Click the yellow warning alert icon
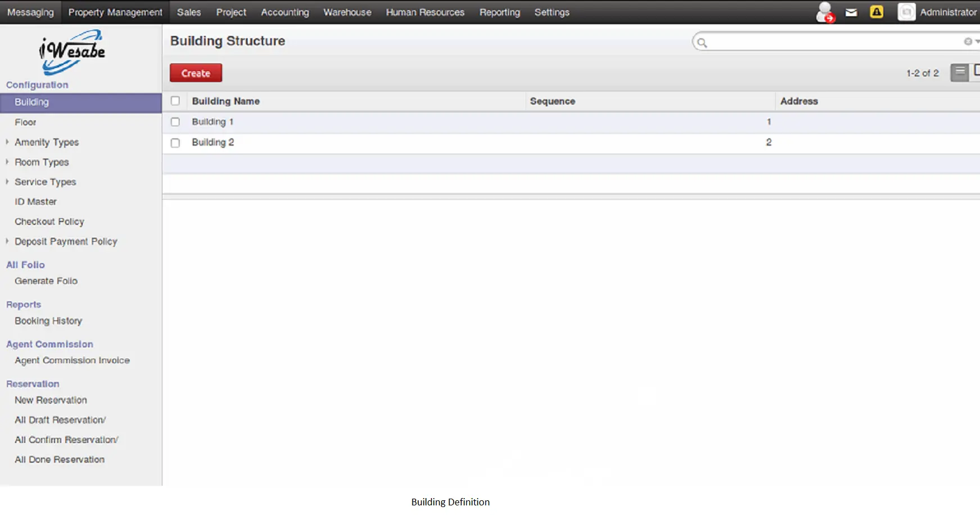This screenshot has width=980, height=520. (x=876, y=12)
